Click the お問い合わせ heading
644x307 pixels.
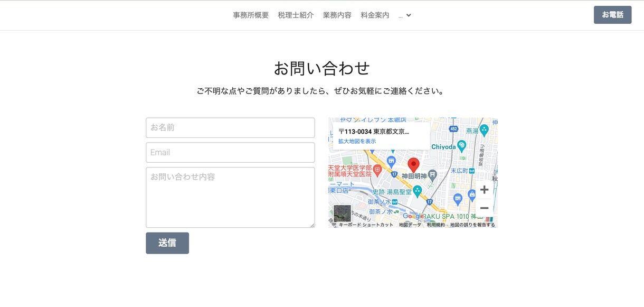(x=321, y=68)
